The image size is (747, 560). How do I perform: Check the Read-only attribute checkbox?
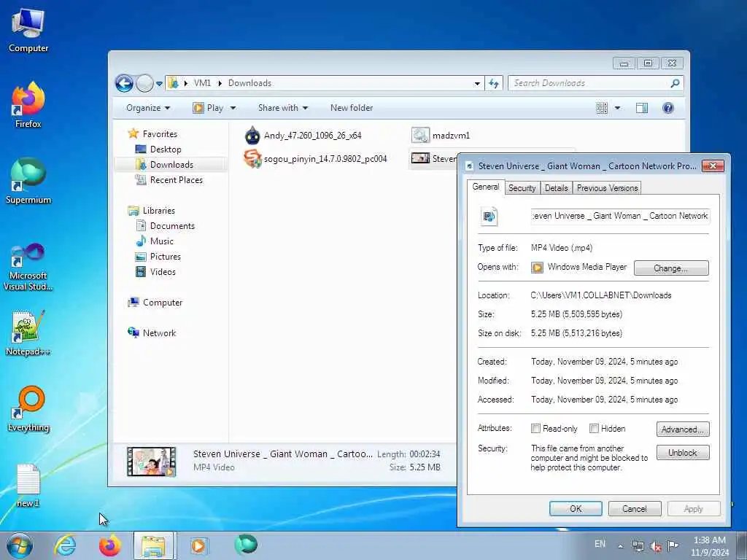pos(535,429)
